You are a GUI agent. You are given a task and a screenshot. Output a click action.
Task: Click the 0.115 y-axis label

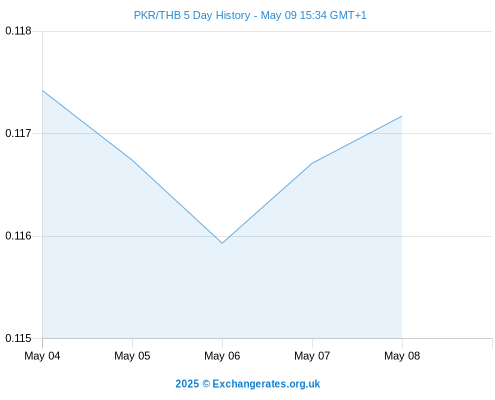point(18,338)
